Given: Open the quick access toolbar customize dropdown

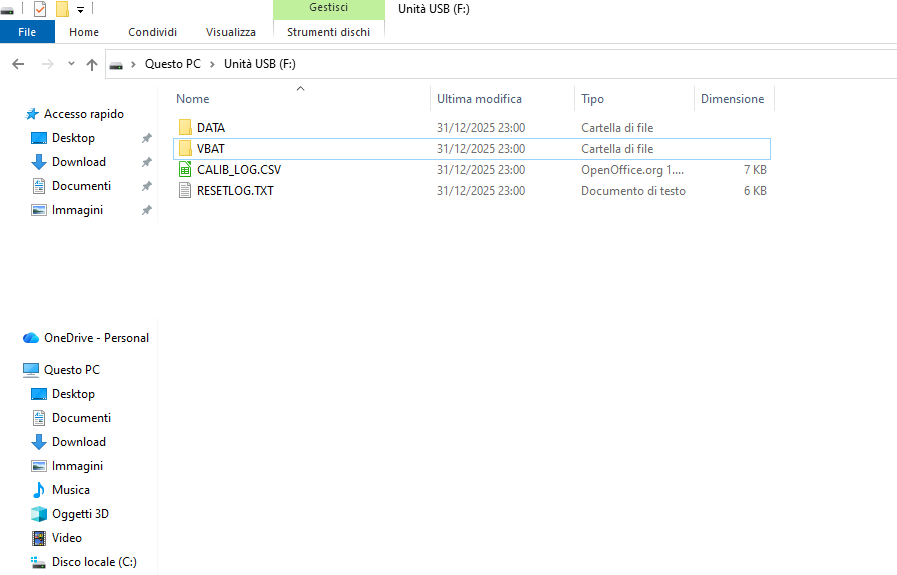Looking at the screenshot, I should [80, 10].
